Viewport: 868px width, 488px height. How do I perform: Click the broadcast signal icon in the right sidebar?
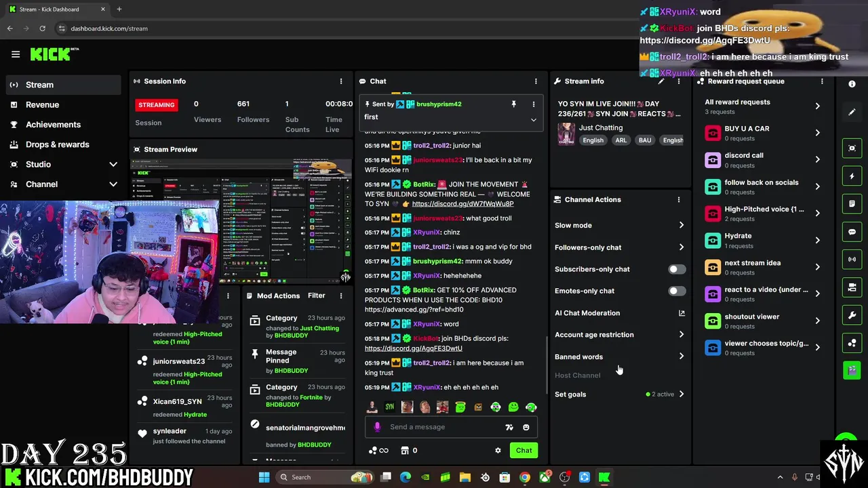tap(852, 260)
